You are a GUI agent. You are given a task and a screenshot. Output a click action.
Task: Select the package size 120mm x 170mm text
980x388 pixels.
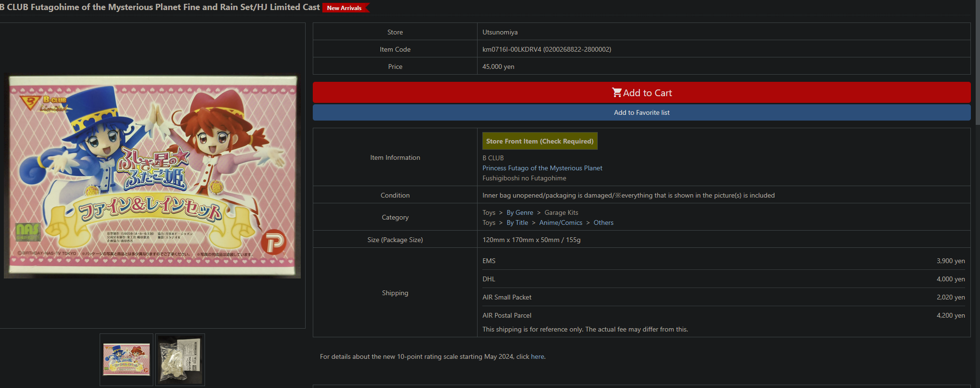click(531, 240)
